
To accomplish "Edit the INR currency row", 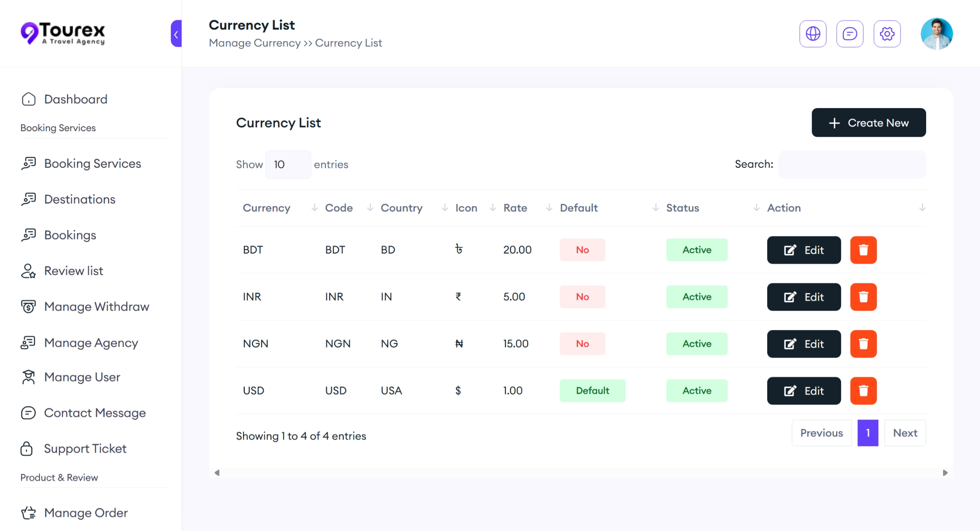I will pyautogui.click(x=804, y=297).
